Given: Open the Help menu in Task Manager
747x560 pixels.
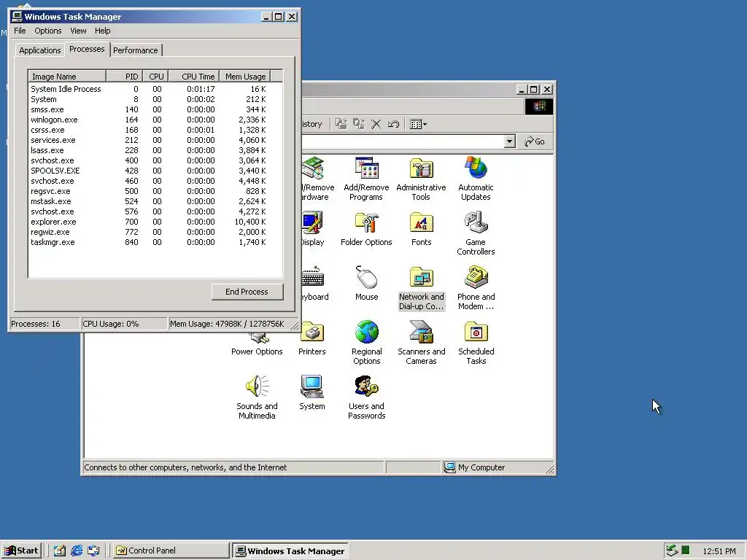Looking at the screenshot, I should [102, 31].
